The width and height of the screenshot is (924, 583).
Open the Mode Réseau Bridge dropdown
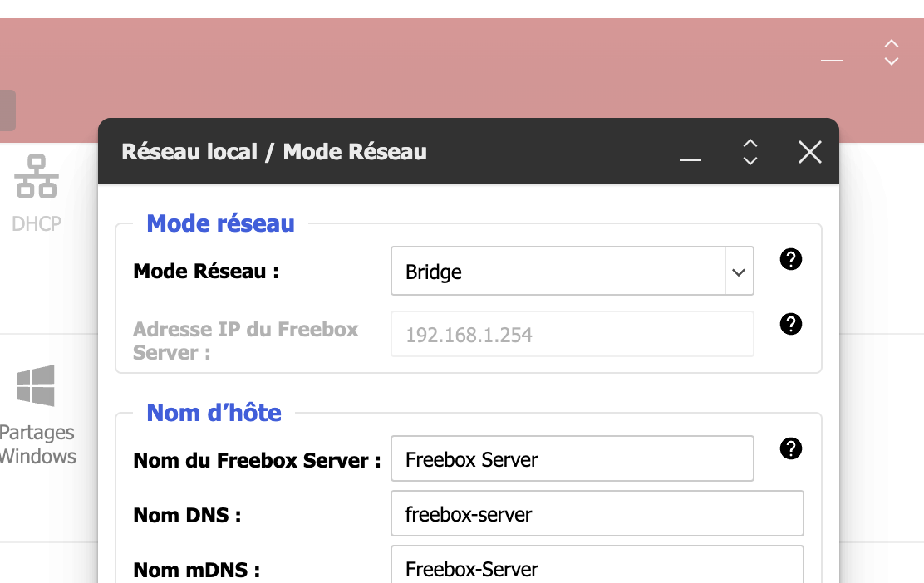coord(573,271)
